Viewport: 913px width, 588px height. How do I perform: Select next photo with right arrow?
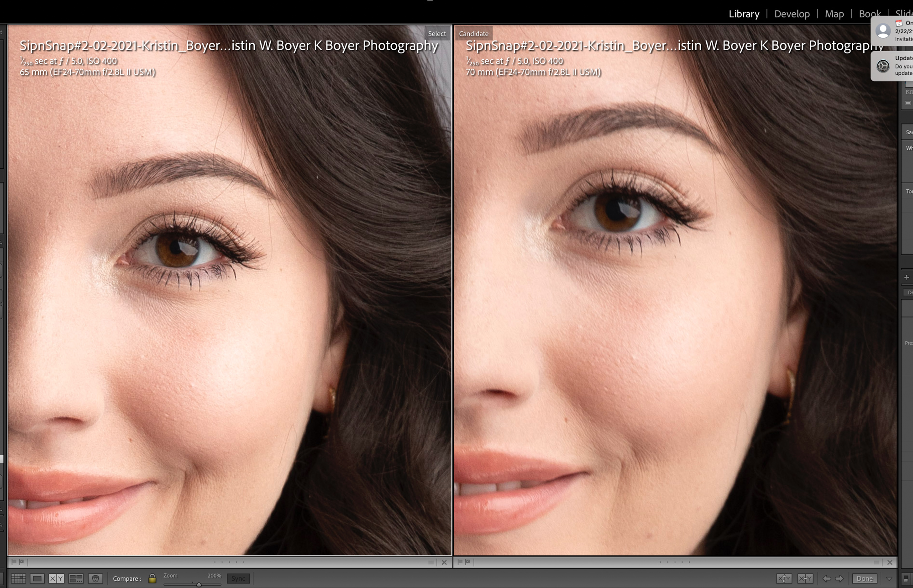pyautogui.click(x=840, y=578)
